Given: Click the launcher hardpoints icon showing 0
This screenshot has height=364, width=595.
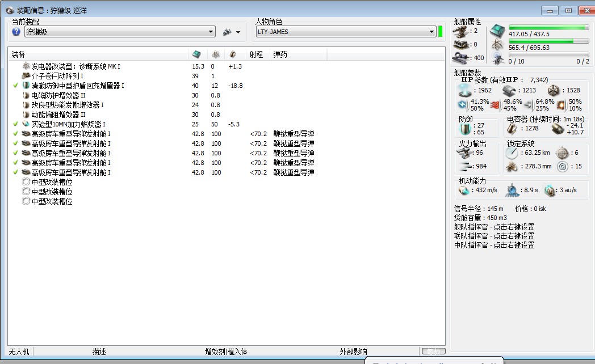Looking at the screenshot, I should (460, 45).
